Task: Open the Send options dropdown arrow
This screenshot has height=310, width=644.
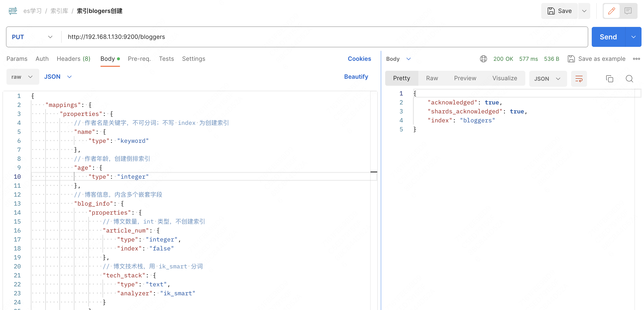Action: tap(633, 37)
